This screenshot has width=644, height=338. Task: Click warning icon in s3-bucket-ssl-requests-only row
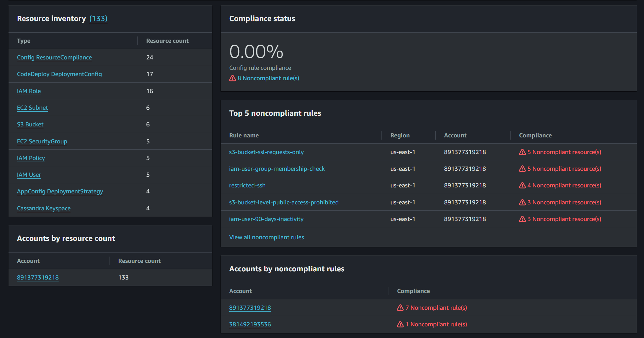point(522,152)
